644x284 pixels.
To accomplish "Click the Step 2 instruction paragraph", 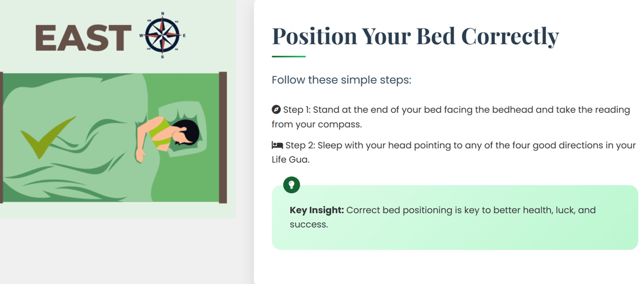I will [454, 152].
